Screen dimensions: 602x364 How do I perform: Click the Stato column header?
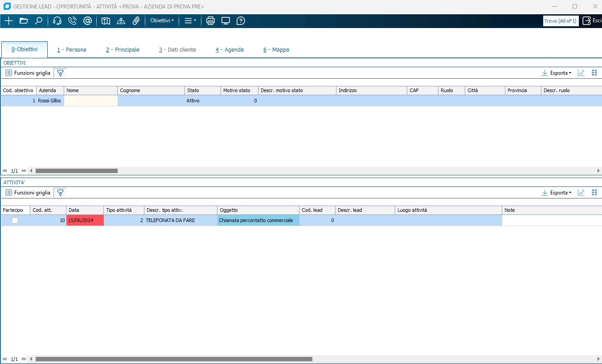coord(203,90)
